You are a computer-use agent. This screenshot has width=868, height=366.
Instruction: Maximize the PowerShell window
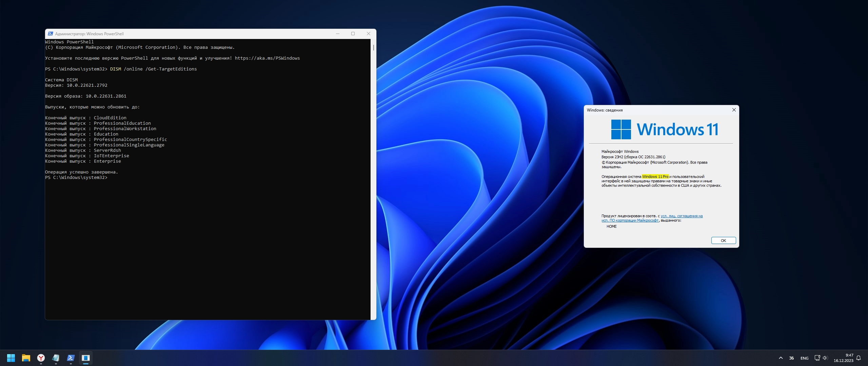353,34
